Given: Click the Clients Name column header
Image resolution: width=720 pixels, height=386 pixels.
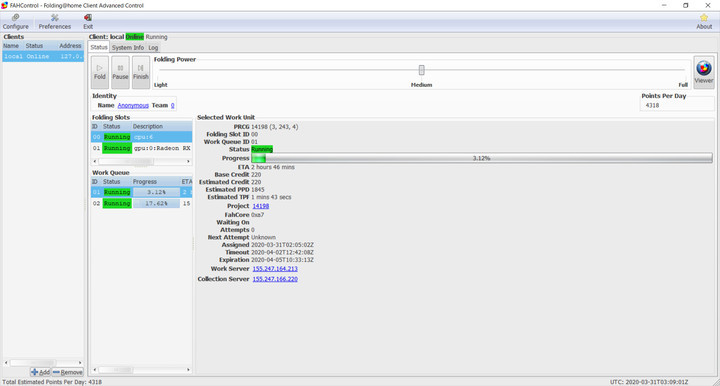Looking at the screenshot, I should click(11, 46).
